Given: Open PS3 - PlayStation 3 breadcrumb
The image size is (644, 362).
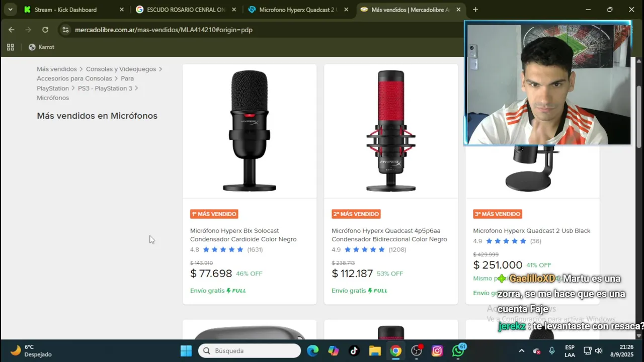Looking at the screenshot, I should tap(105, 88).
